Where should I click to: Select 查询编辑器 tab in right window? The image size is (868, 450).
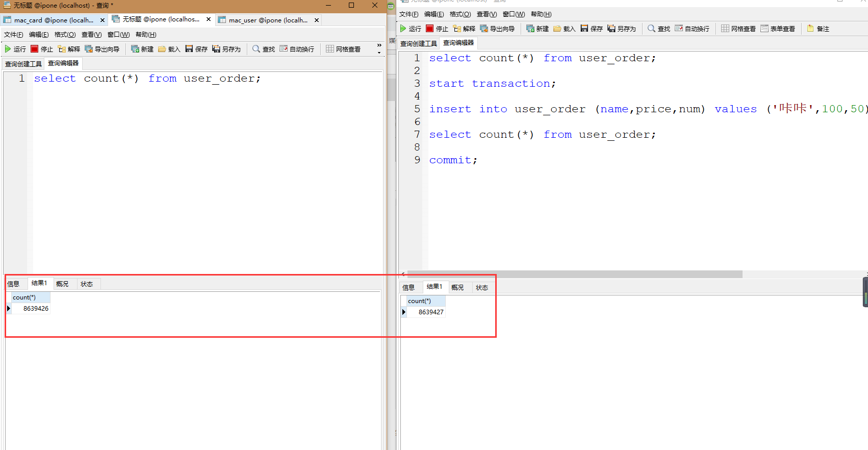click(x=458, y=43)
